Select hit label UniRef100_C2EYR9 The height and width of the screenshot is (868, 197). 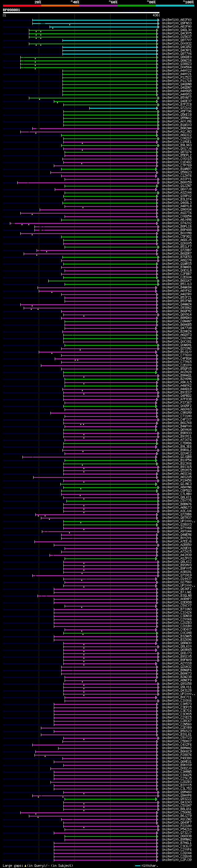pyautogui.click(x=177, y=728)
